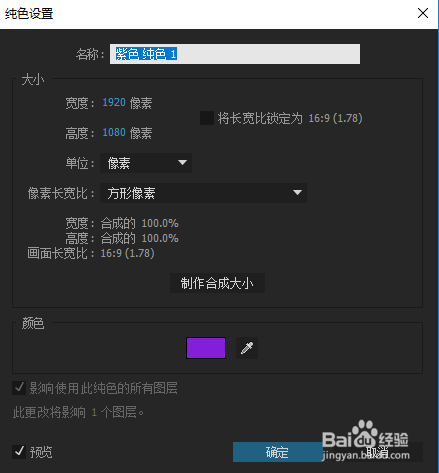Pick a color with the eyedropper tool
The image size is (439, 473).
247,348
